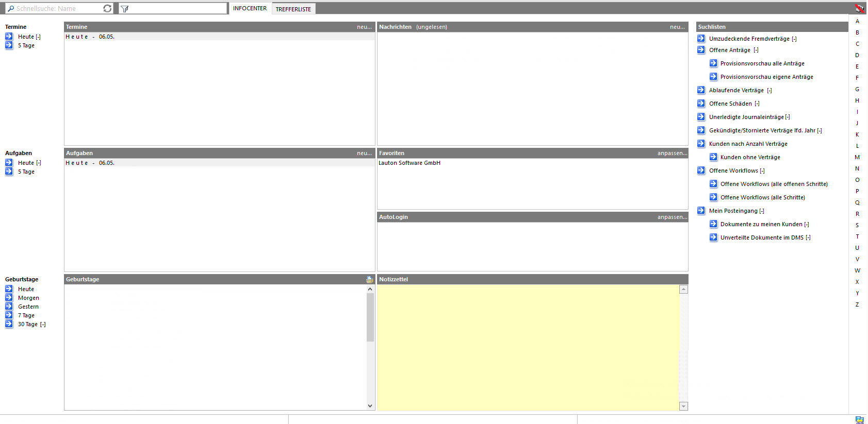
Task: Open favorite Lauton Software GmbH
Action: (x=410, y=163)
